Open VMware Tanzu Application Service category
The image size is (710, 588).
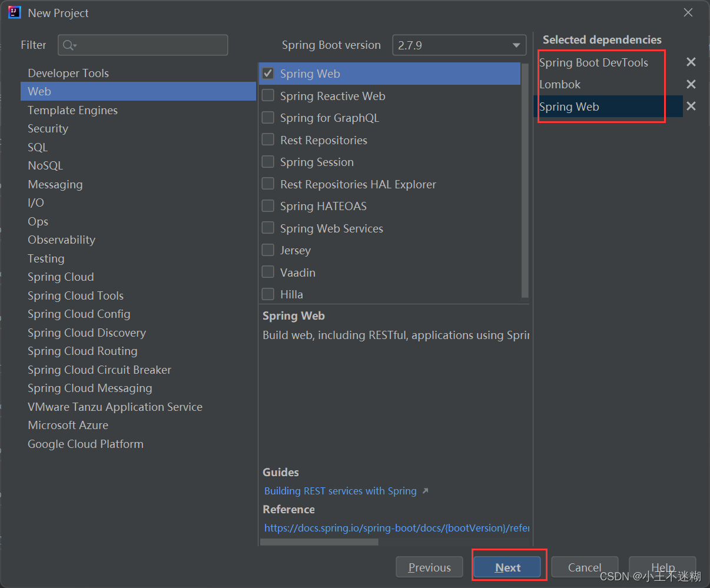click(138, 407)
